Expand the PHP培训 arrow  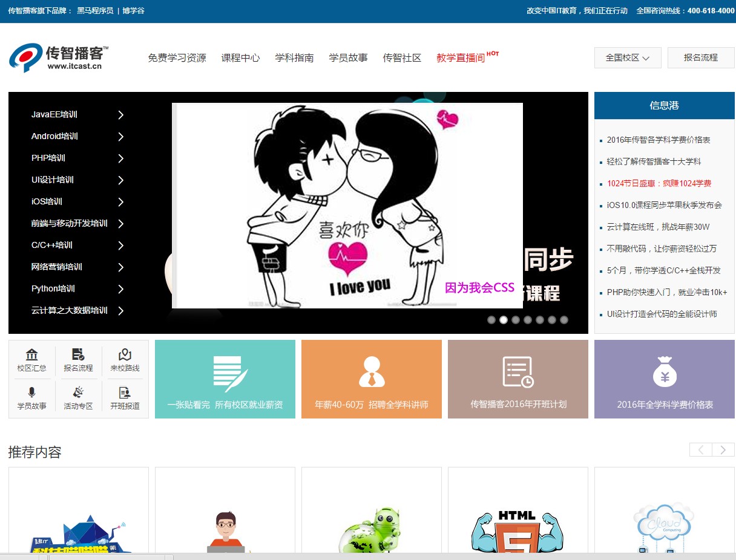pos(121,158)
